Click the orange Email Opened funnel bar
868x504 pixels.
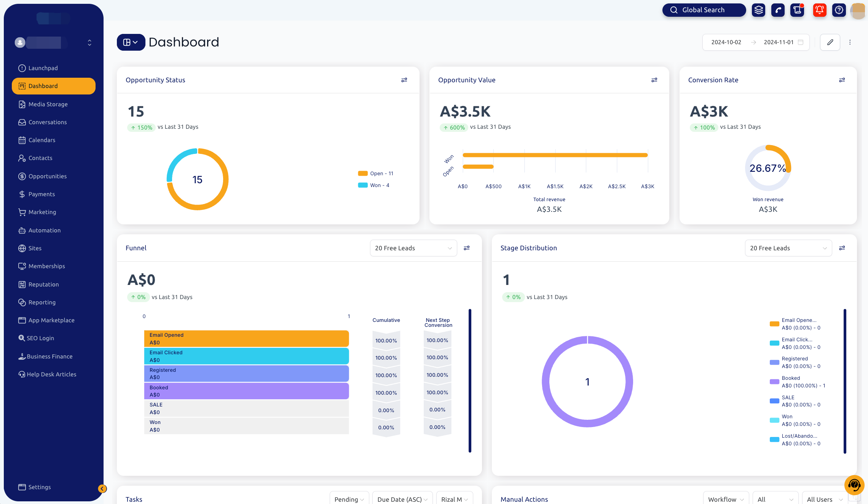[x=246, y=338]
